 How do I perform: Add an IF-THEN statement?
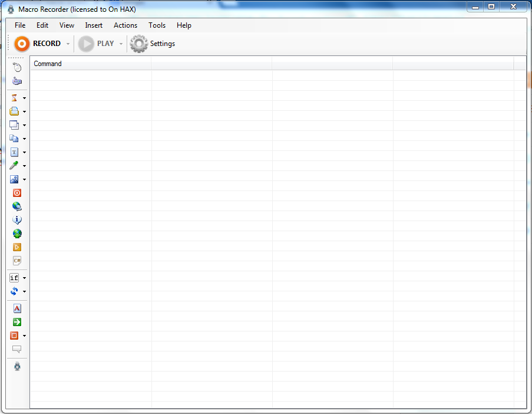(x=15, y=277)
